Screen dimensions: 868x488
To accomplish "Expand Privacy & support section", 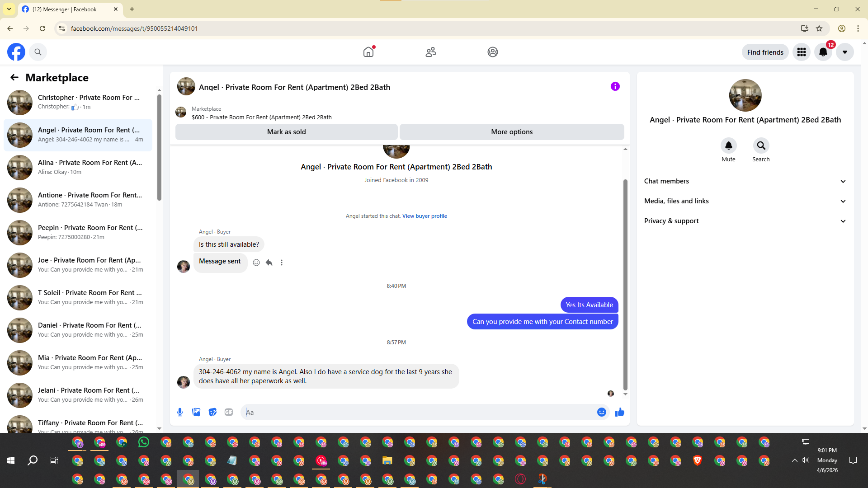I will (x=745, y=221).
